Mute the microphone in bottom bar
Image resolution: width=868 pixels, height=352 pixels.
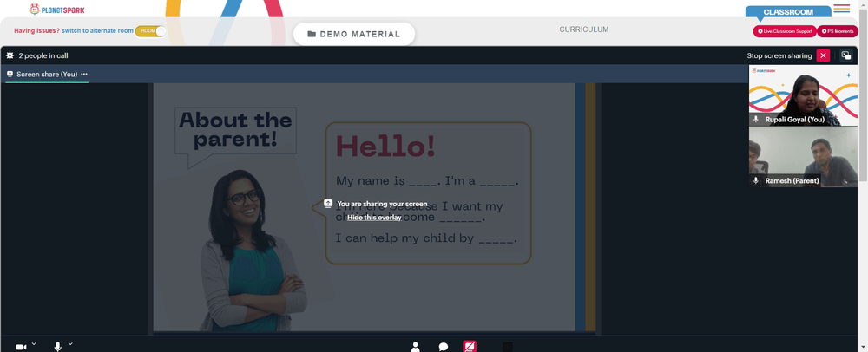tap(57, 347)
